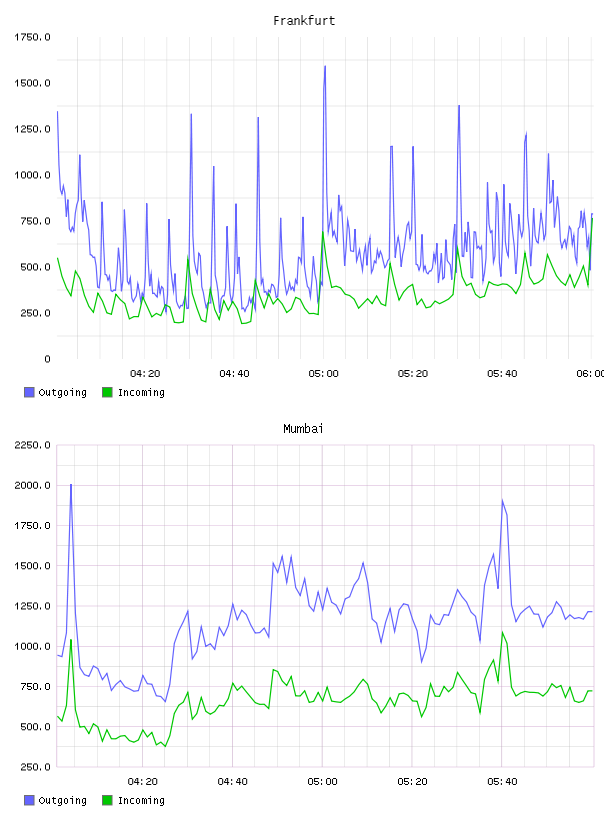
Task: Click the 2000.0 axis value on Mumbai chart
Action: (32, 485)
